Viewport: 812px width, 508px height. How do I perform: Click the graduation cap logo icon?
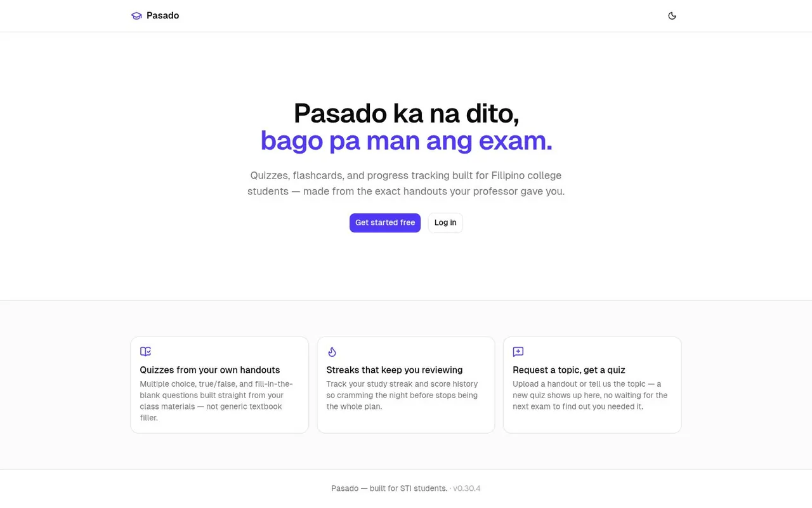[136, 16]
